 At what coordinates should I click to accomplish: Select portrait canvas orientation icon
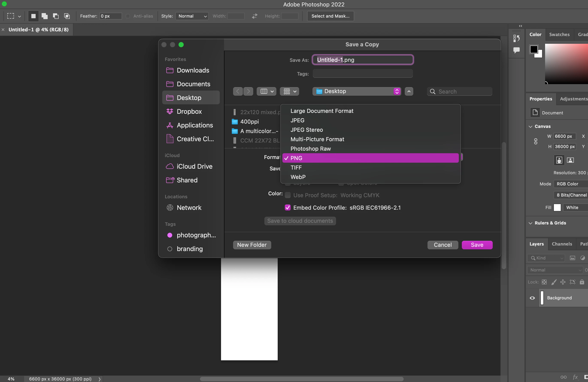(x=559, y=160)
